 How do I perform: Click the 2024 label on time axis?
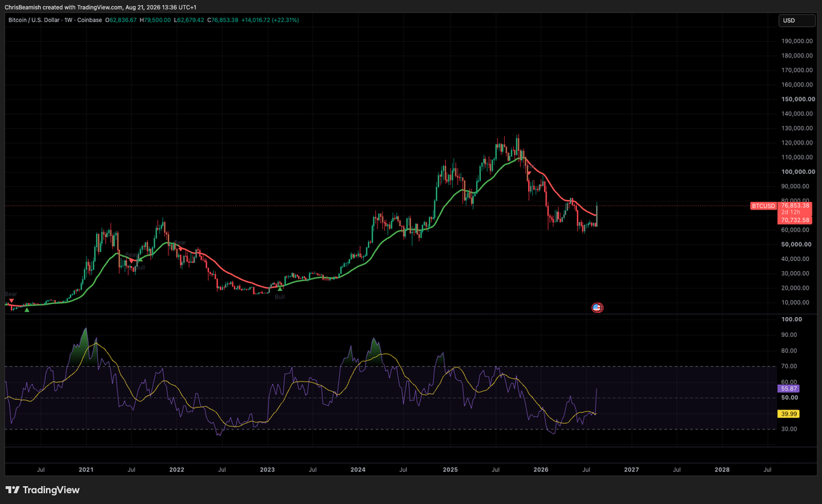[x=358, y=470]
